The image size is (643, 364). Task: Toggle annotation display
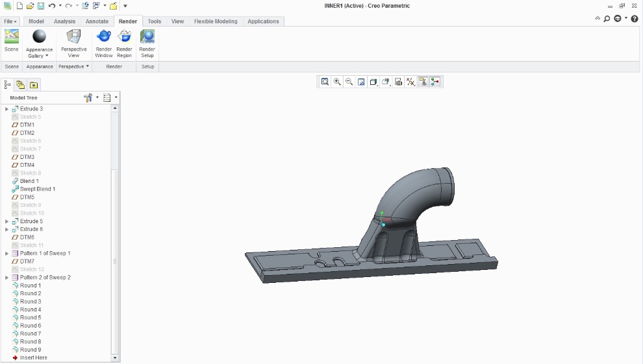(423, 82)
